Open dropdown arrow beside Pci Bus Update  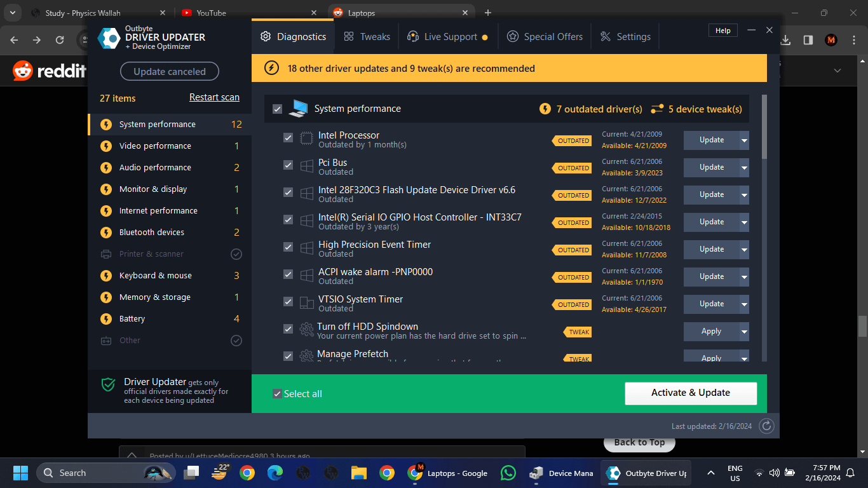744,168
